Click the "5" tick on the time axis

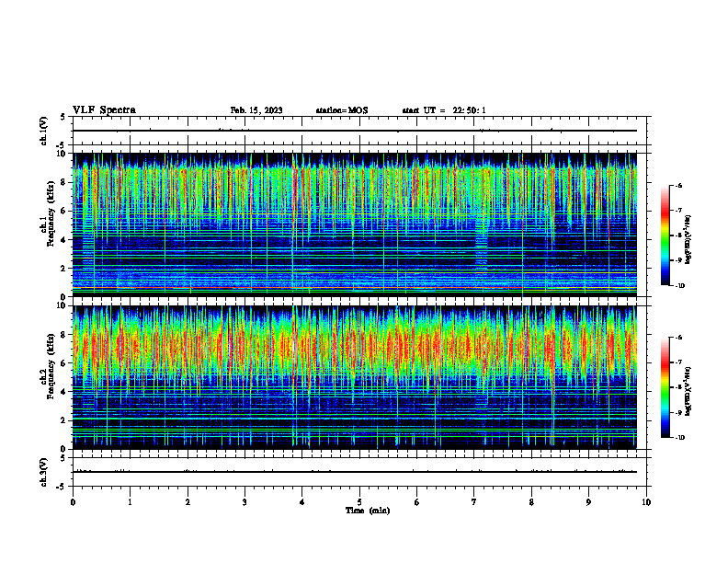tap(359, 502)
